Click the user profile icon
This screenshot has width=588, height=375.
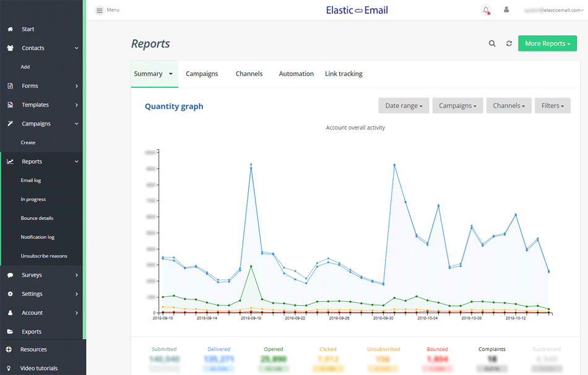click(x=506, y=10)
